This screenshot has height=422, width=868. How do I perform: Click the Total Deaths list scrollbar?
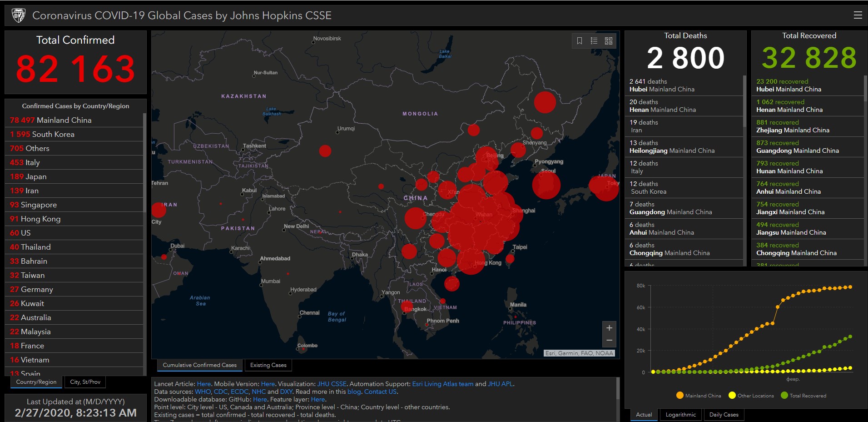coord(744,101)
